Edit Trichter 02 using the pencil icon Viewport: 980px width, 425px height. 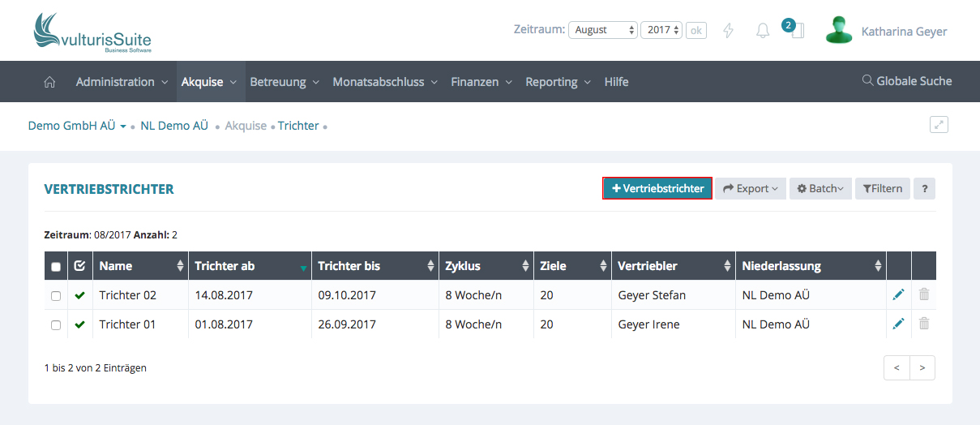click(x=898, y=295)
